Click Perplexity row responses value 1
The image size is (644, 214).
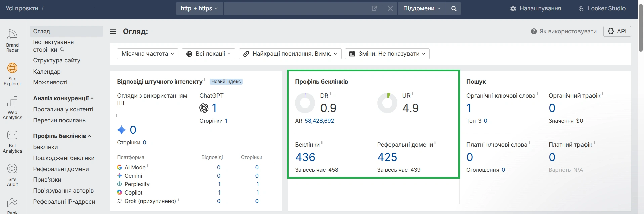(x=219, y=184)
